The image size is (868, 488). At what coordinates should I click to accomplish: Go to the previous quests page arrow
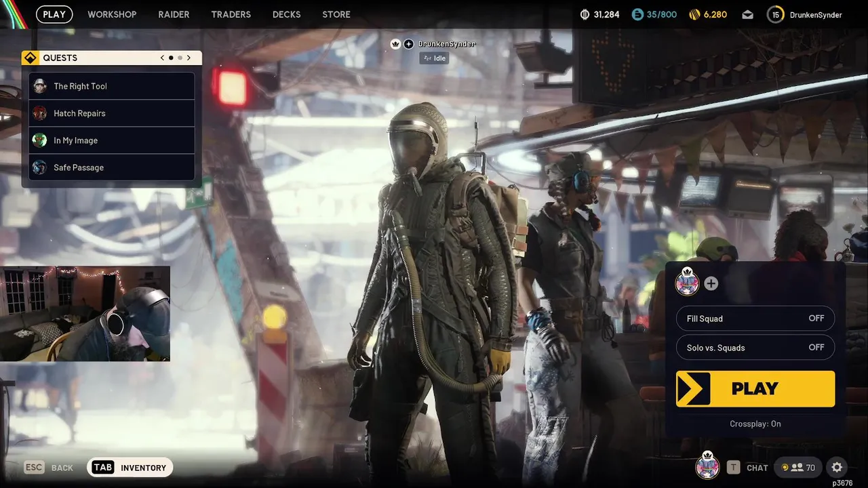pyautogui.click(x=162, y=58)
